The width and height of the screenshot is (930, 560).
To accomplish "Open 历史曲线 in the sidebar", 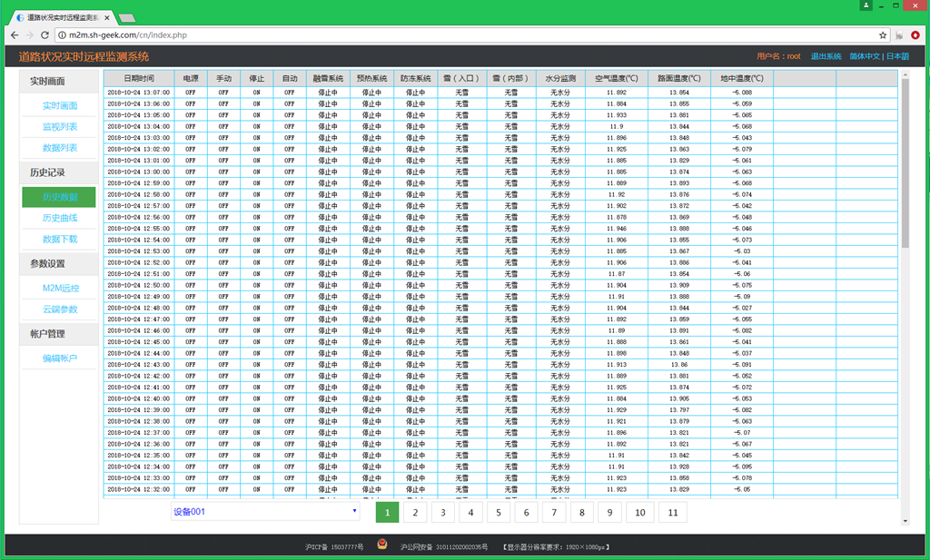I will click(x=60, y=218).
